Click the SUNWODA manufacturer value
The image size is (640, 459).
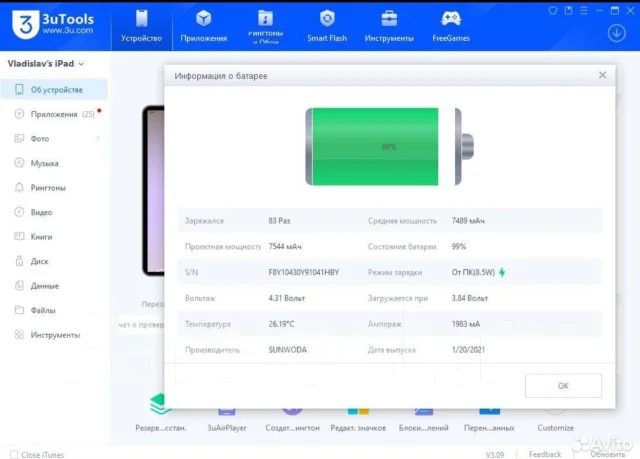pyautogui.click(x=287, y=350)
